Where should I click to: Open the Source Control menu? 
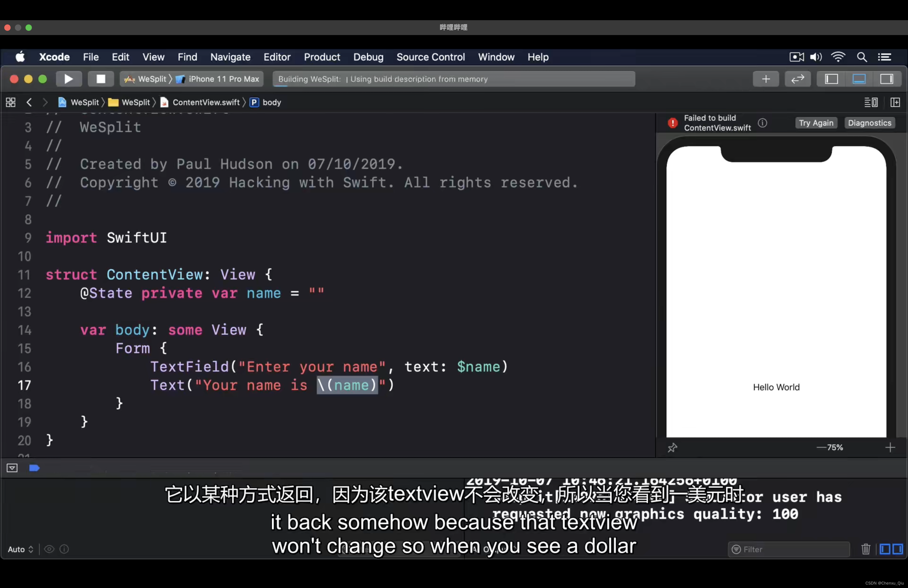click(x=430, y=57)
